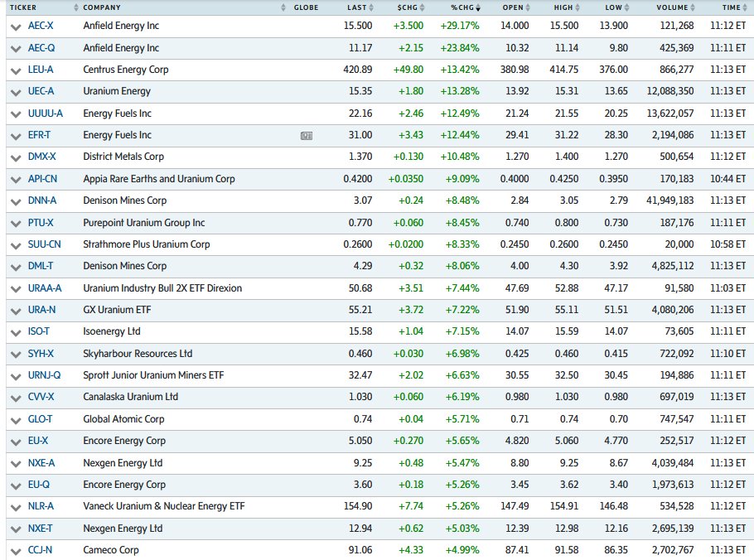
Task: Click the news icon in Energy Fuels EFR-T row
Action: coord(306,135)
